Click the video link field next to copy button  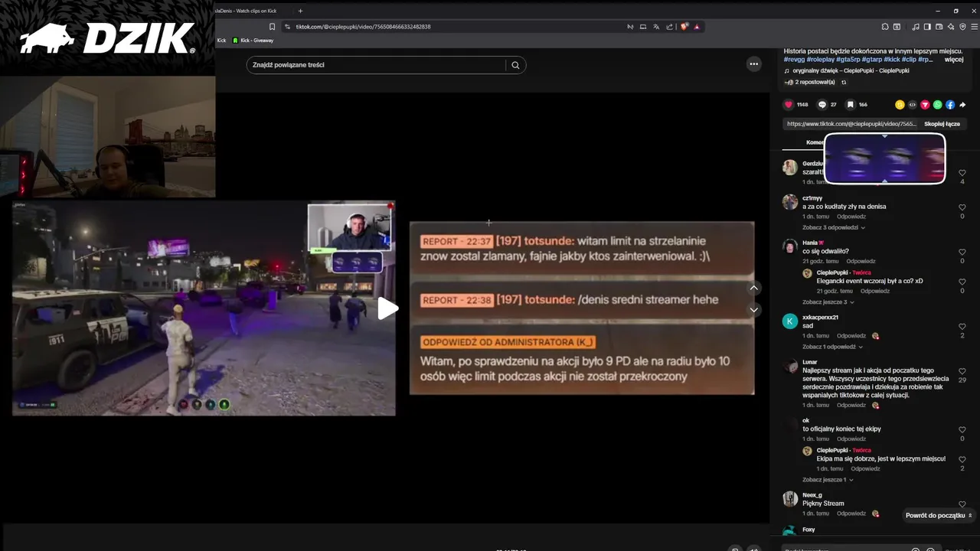[851, 123]
